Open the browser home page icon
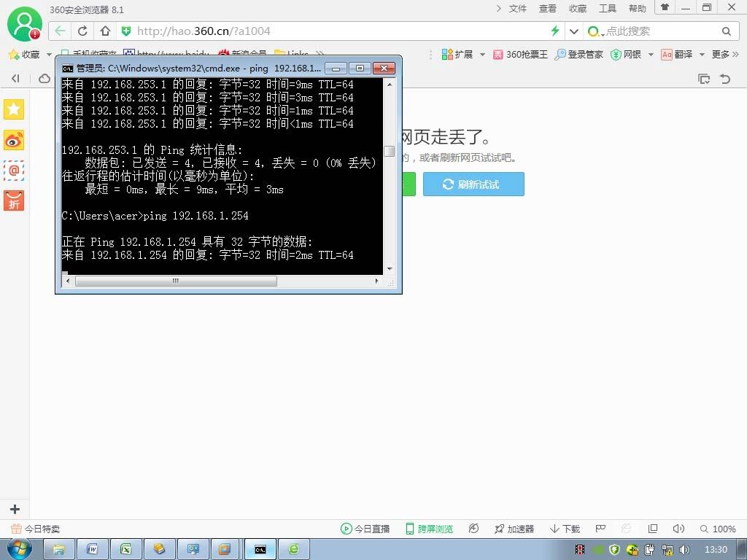747x560 pixels. (105, 31)
